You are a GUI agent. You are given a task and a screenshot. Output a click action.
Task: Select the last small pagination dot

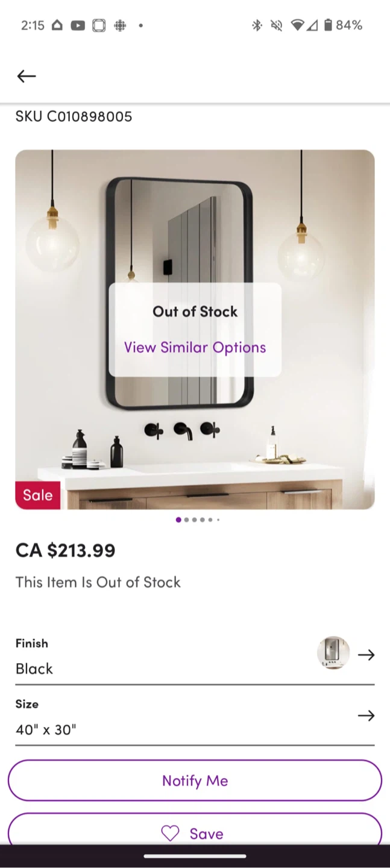218,520
